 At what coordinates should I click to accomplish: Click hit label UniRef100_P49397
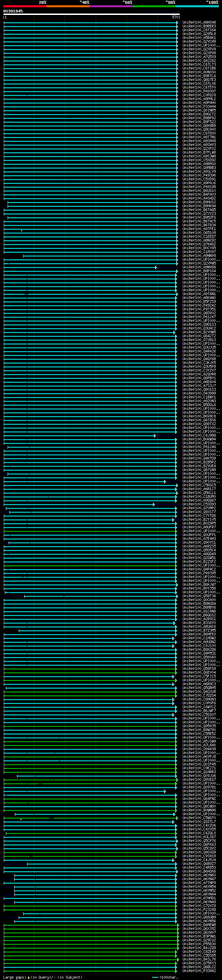pos(199,91)
